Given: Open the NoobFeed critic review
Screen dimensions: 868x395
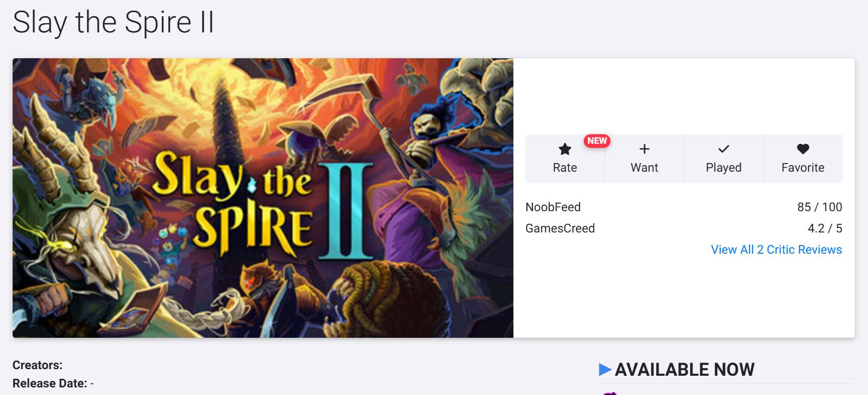Looking at the screenshot, I should click(553, 207).
